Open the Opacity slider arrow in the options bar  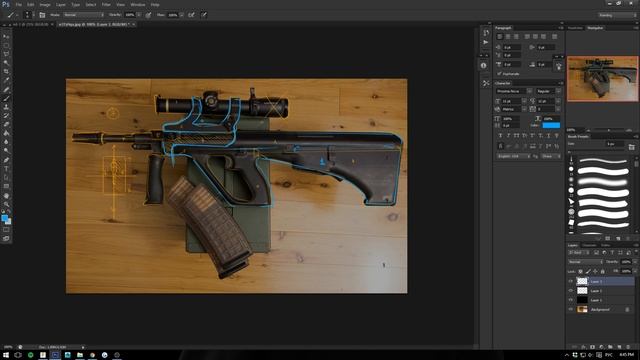click(x=139, y=15)
